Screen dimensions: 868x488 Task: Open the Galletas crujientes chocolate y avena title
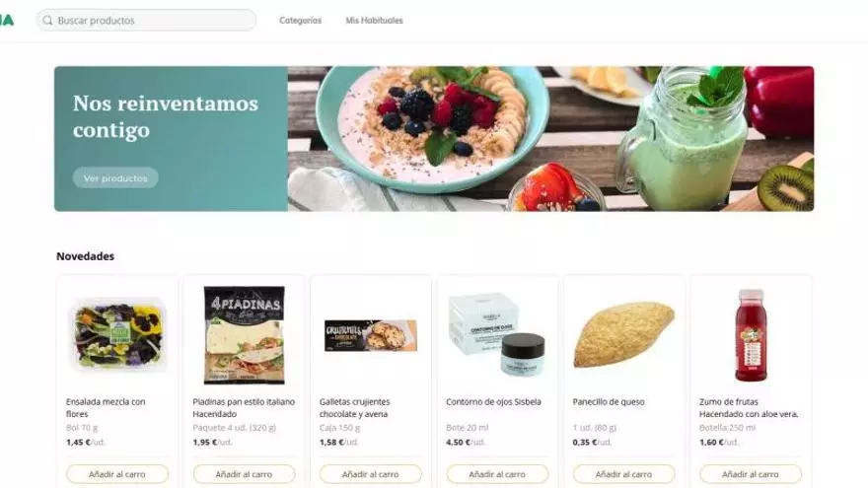point(355,408)
